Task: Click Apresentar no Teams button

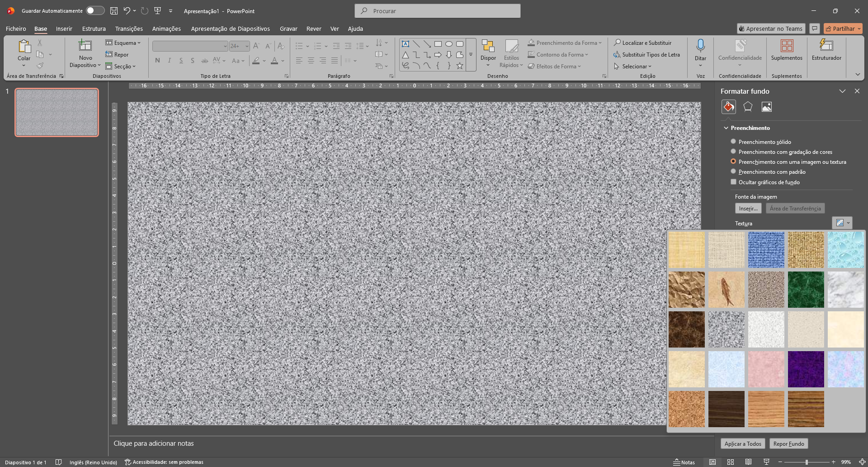Action: (x=771, y=29)
